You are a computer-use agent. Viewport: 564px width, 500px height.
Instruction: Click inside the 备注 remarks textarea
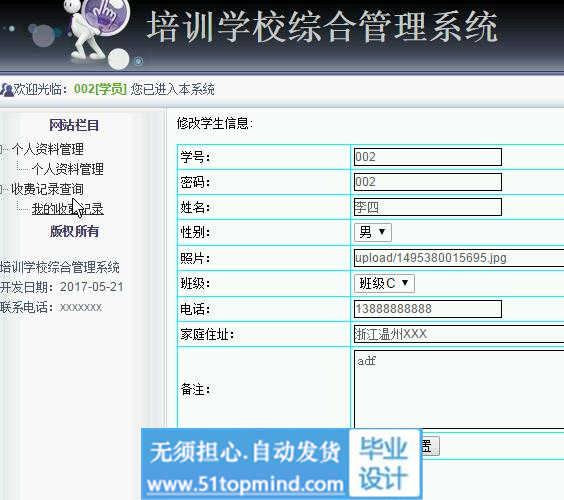coord(459,389)
